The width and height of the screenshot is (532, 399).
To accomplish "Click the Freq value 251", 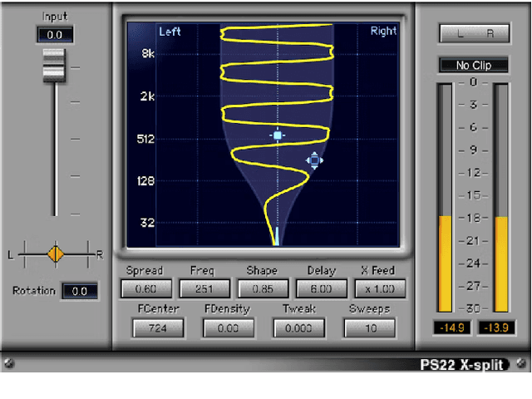I will click(x=203, y=289).
